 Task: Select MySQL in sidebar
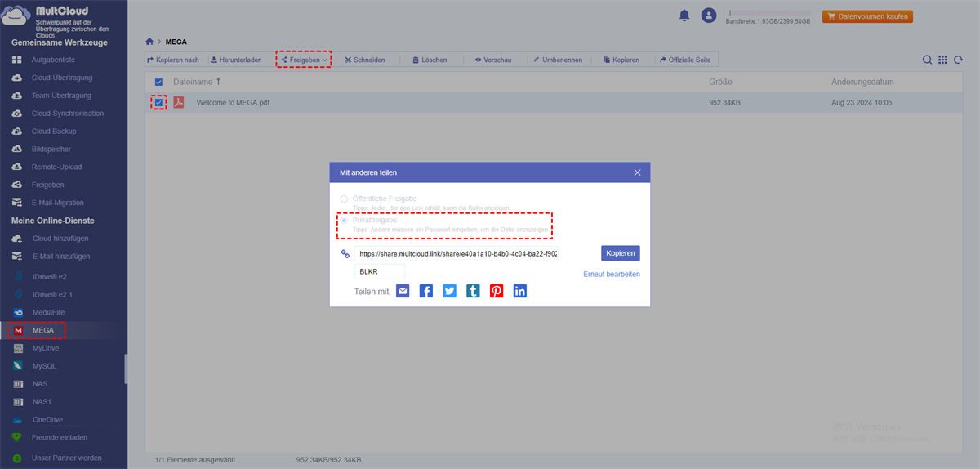tap(44, 366)
